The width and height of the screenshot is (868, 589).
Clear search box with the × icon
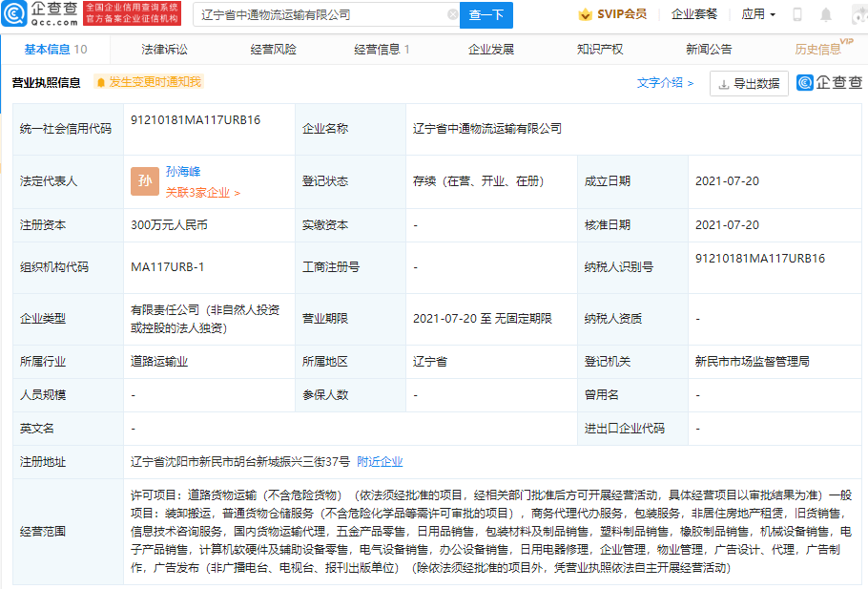point(455,14)
